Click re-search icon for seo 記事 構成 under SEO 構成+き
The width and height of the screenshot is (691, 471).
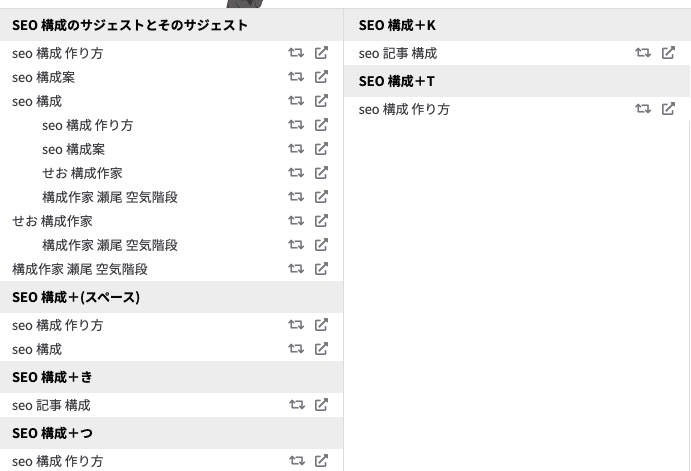tap(296, 405)
